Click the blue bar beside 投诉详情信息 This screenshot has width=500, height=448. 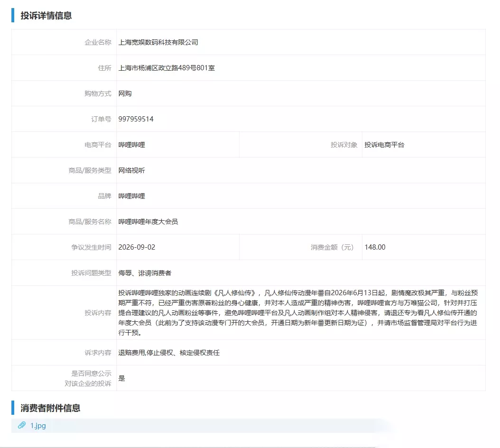(13, 15)
